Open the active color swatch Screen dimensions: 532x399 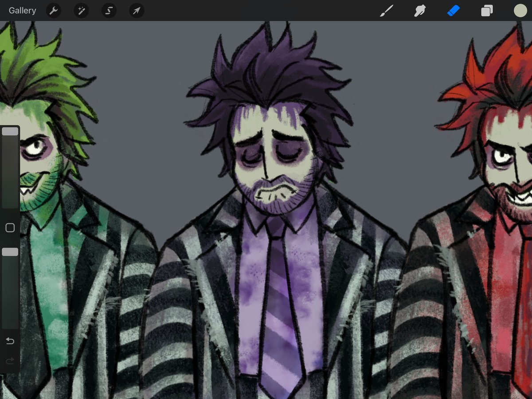pyautogui.click(x=520, y=10)
